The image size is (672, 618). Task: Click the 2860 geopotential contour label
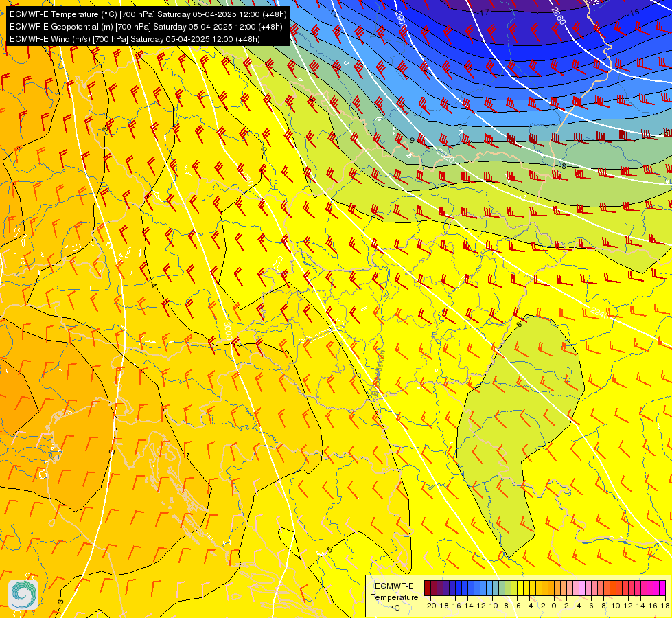(559, 16)
